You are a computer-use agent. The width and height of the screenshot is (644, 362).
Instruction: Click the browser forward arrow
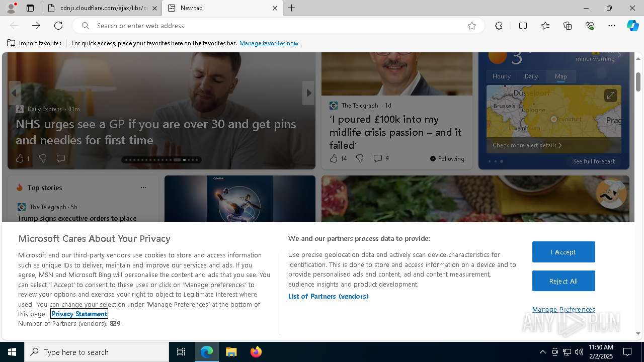[36, 26]
